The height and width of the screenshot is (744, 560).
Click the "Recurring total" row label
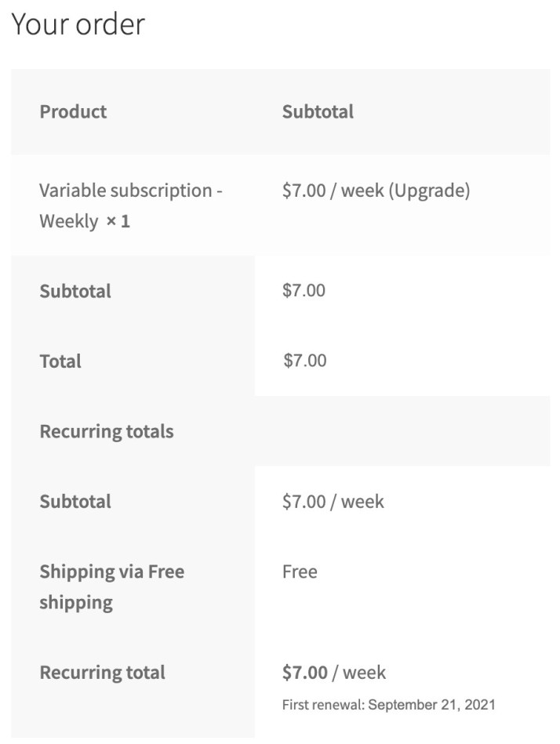(102, 673)
